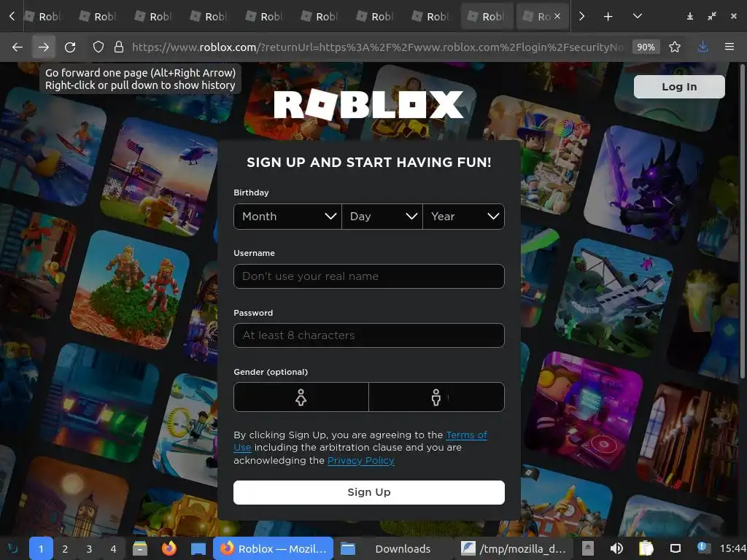Activate Roblox — Mozilla taskbar window button
Screen dimensions: 747x560
click(273, 548)
